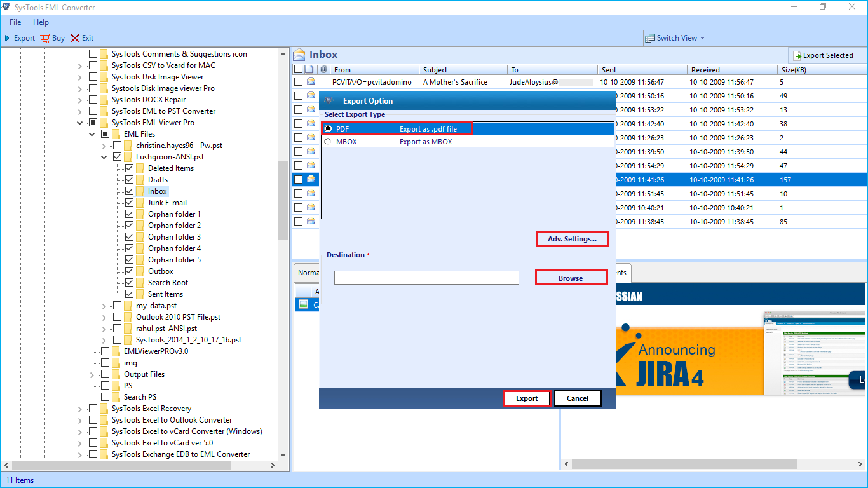Screen dimensions: 868x488
Task: Click the folder tree's scroll-up arrow
Action: (283, 54)
